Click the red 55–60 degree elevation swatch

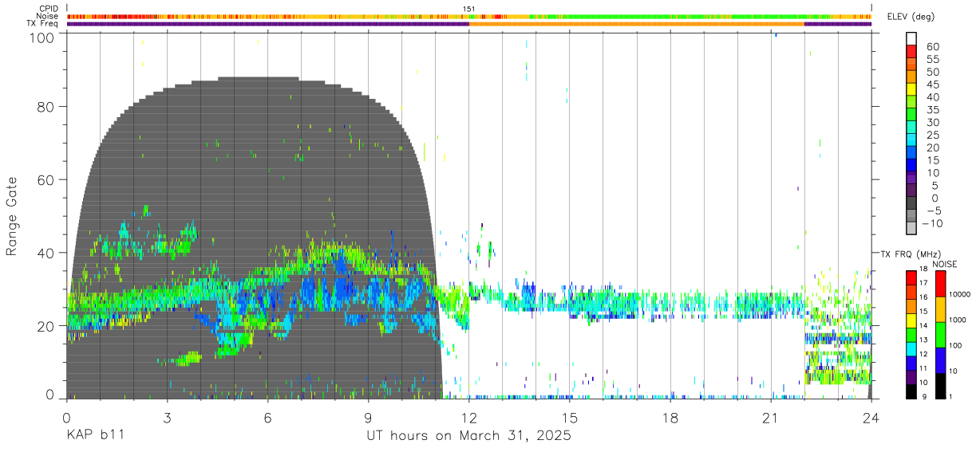[x=911, y=52]
